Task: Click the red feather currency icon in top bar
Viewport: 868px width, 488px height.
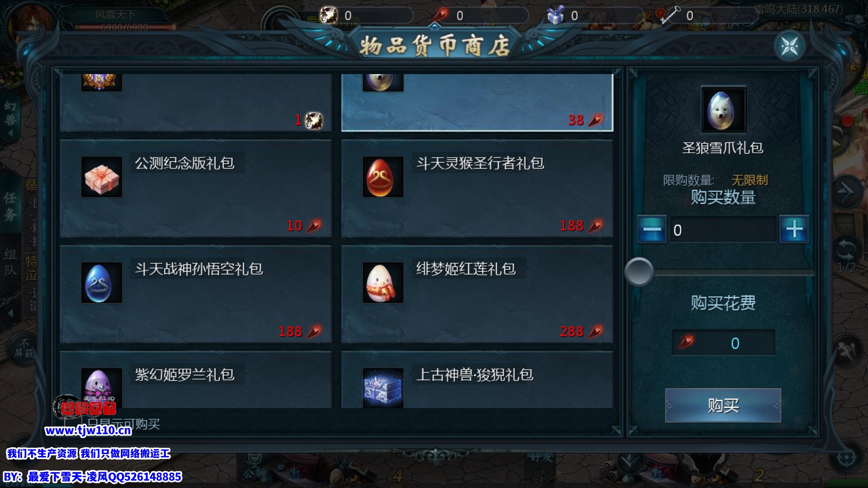Action: point(441,15)
